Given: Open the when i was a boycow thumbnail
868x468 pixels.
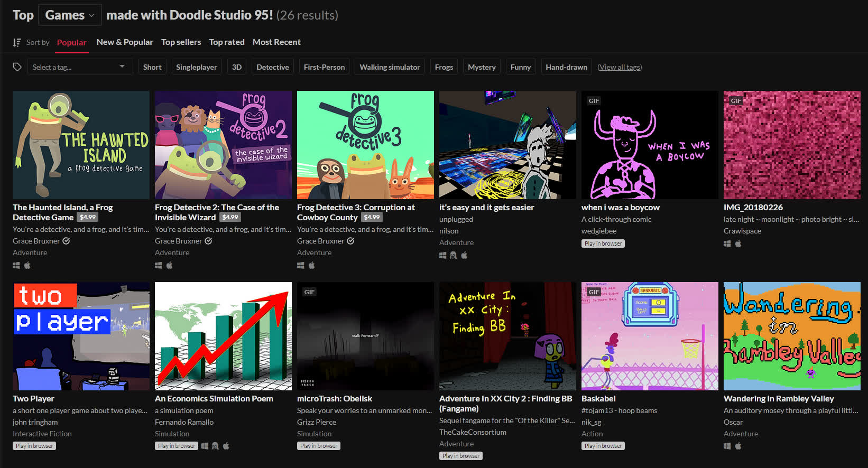Looking at the screenshot, I should click(650, 145).
